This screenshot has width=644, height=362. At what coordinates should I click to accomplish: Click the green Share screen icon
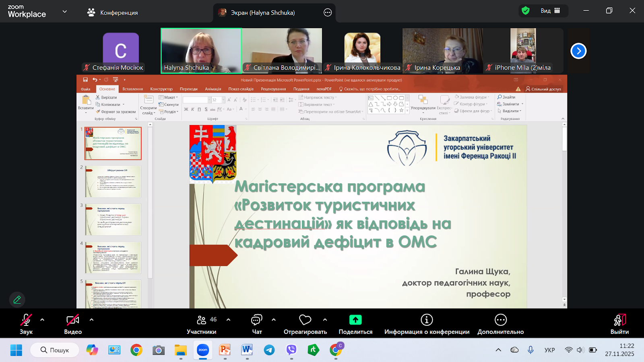tap(355, 320)
